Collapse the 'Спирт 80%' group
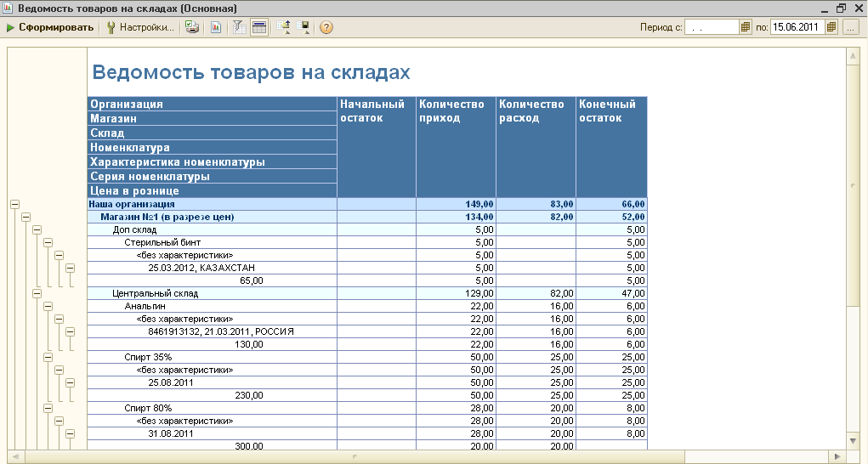Screen dimensions: 868x464 point(48,408)
